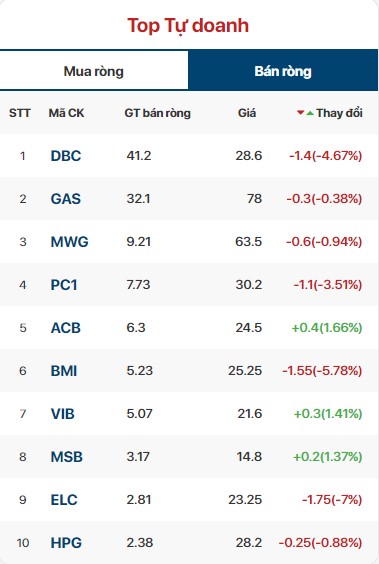Open the VIB stock link
This screenshot has width=379, height=564.
click(62, 414)
